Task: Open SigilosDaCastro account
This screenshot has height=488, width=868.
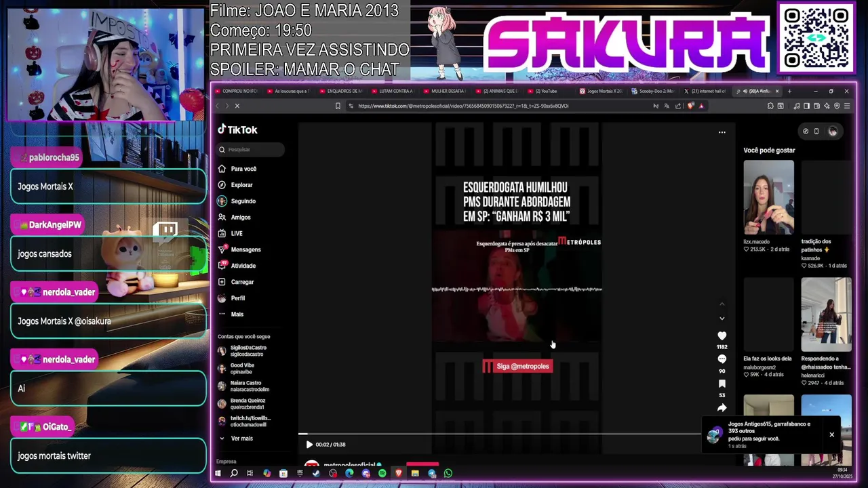Action: point(243,351)
